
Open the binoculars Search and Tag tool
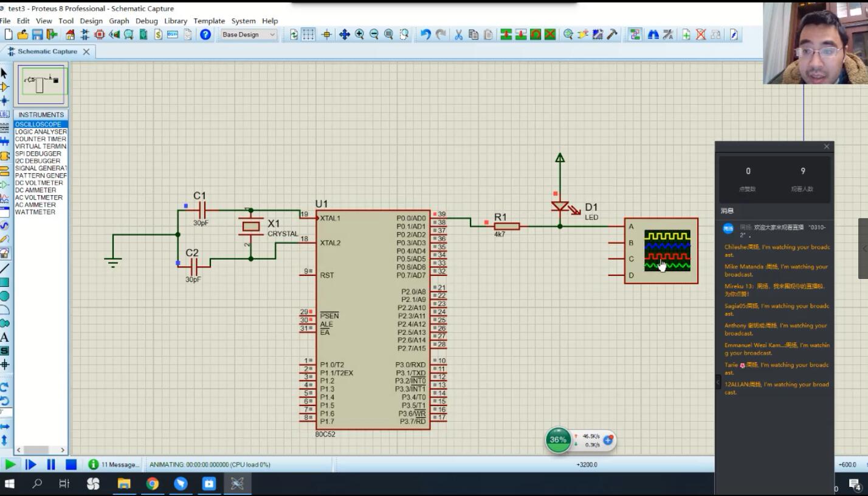coord(653,35)
